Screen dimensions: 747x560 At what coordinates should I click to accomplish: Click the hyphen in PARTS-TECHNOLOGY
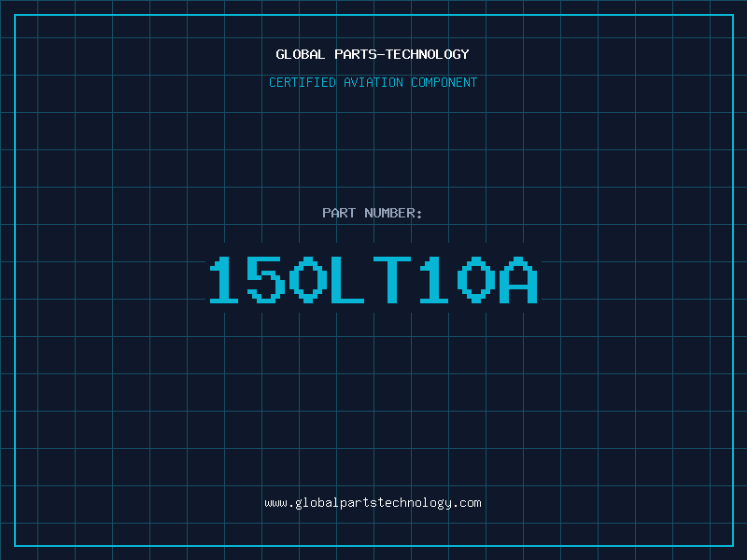[382, 54]
